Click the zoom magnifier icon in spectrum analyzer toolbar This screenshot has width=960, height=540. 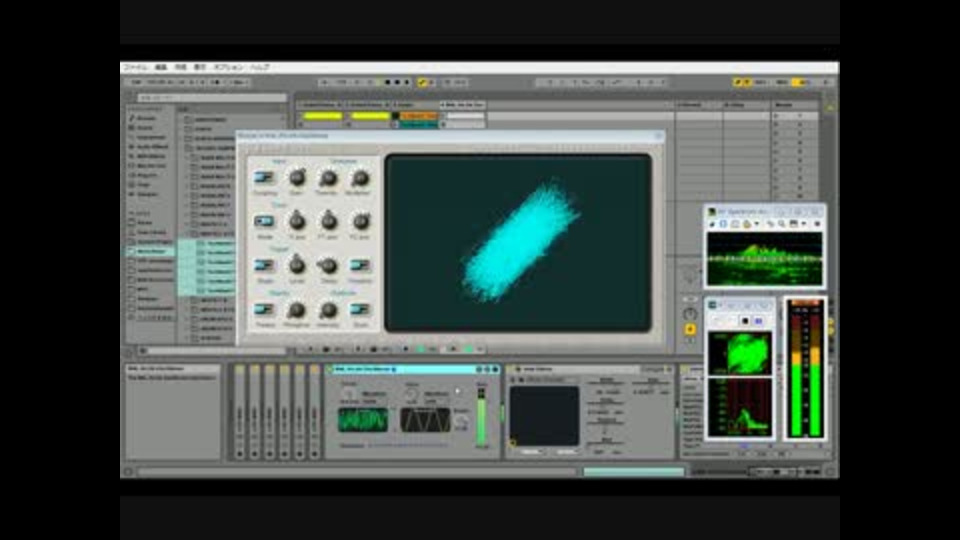pos(782,224)
